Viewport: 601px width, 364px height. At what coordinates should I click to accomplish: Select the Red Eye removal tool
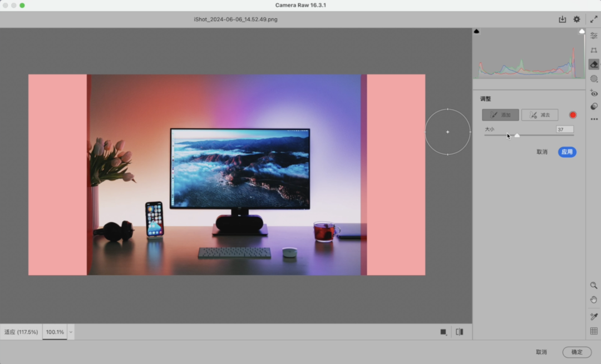point(594,93)
